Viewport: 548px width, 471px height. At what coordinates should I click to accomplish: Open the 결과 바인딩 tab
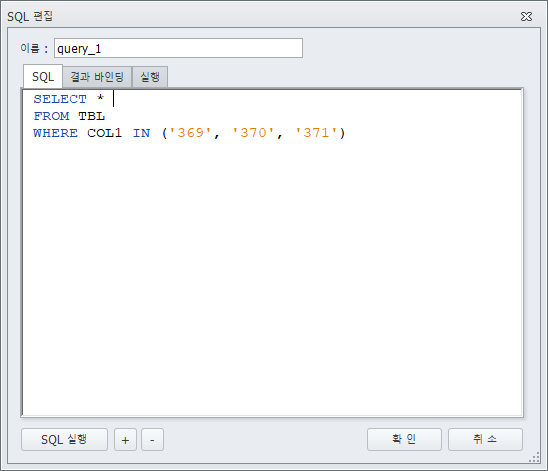click(97, 77)
